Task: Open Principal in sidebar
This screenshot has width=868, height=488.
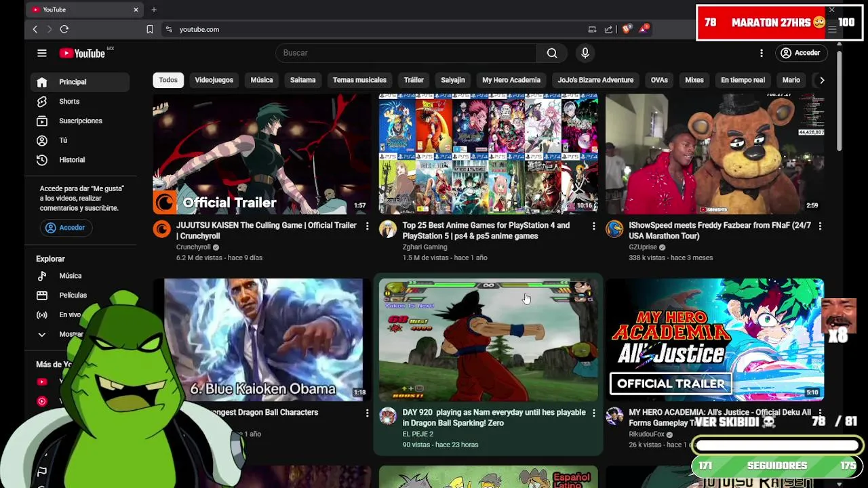Action: click(80, 82)
